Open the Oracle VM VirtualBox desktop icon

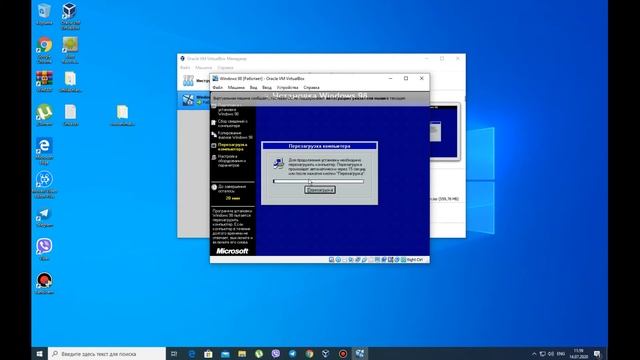70,16
